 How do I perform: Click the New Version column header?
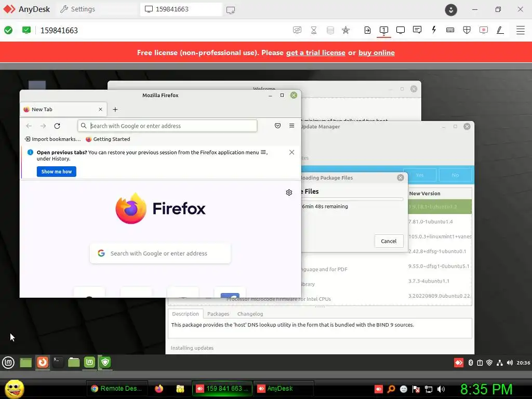pyautogui.click(x=440, y=193)
